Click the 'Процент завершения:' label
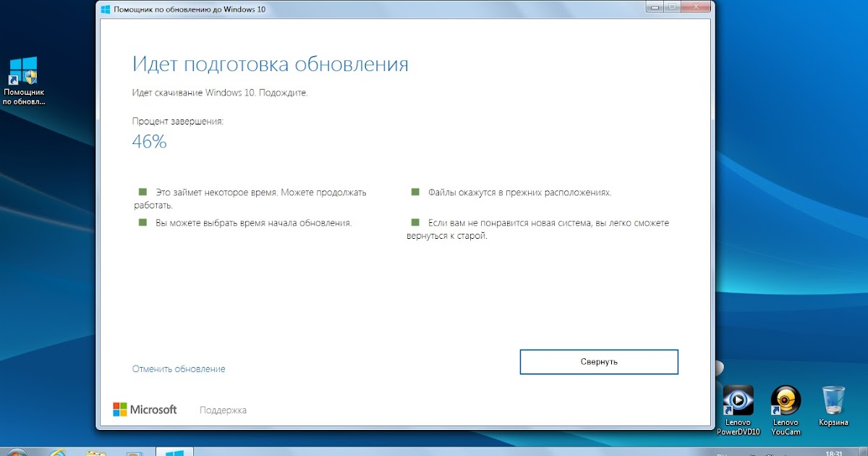 coord(178,122)
